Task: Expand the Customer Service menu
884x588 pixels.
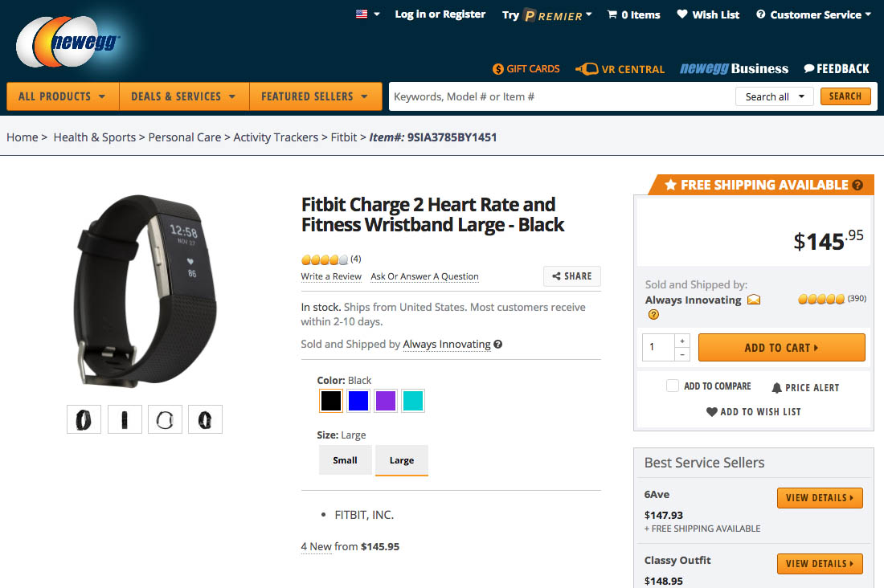Action: coord(813,14)
